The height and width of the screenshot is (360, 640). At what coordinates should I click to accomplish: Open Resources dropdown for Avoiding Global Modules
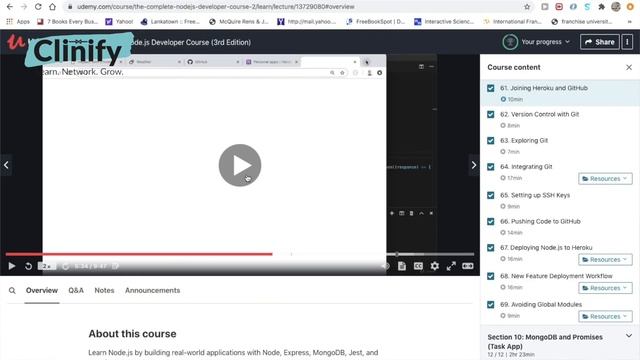click(605, 316)
